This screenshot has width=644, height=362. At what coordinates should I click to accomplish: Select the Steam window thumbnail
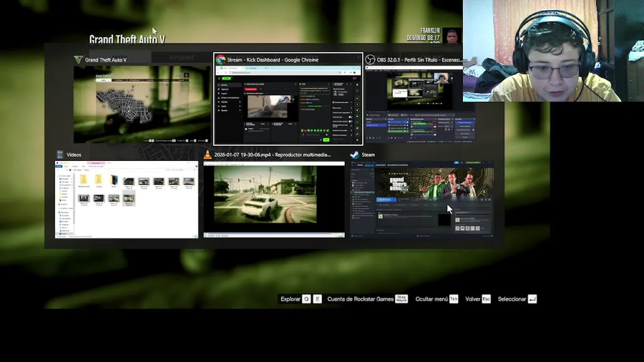point(422,199)
